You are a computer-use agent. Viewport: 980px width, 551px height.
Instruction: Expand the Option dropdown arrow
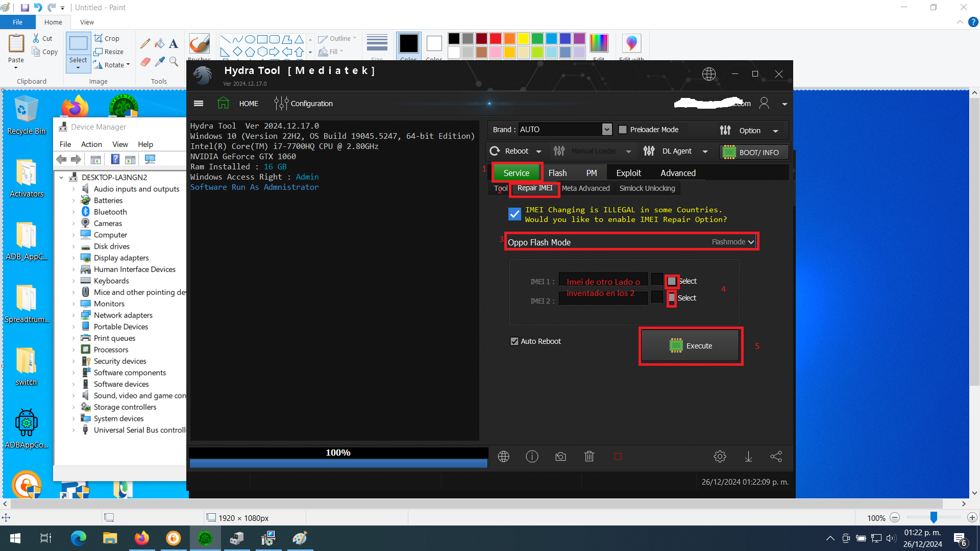[x=776, y=131]
